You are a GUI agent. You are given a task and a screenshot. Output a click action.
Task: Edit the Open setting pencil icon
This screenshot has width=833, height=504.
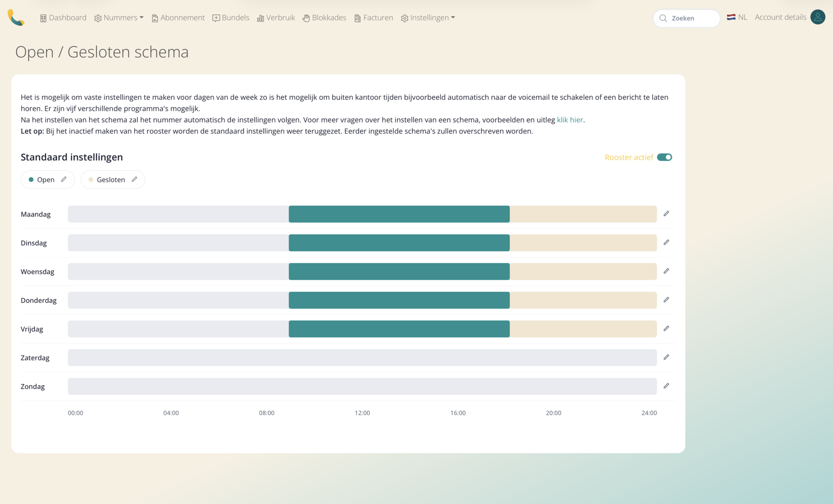[64, 179]
